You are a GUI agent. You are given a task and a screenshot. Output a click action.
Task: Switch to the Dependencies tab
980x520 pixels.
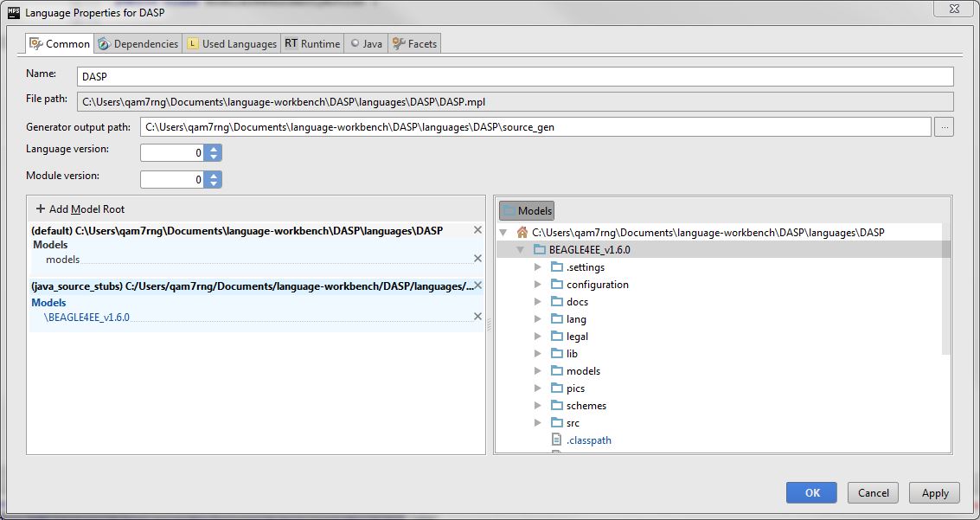(138, 43)
